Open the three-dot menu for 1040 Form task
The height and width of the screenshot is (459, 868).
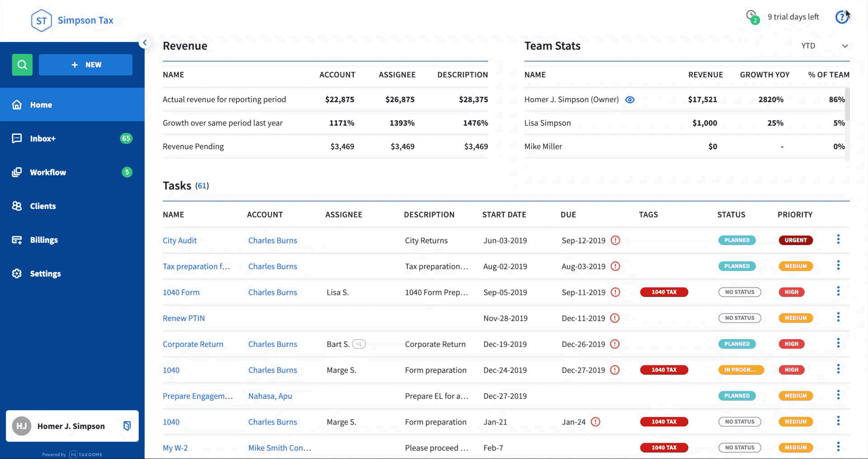(x=838, y=291)
